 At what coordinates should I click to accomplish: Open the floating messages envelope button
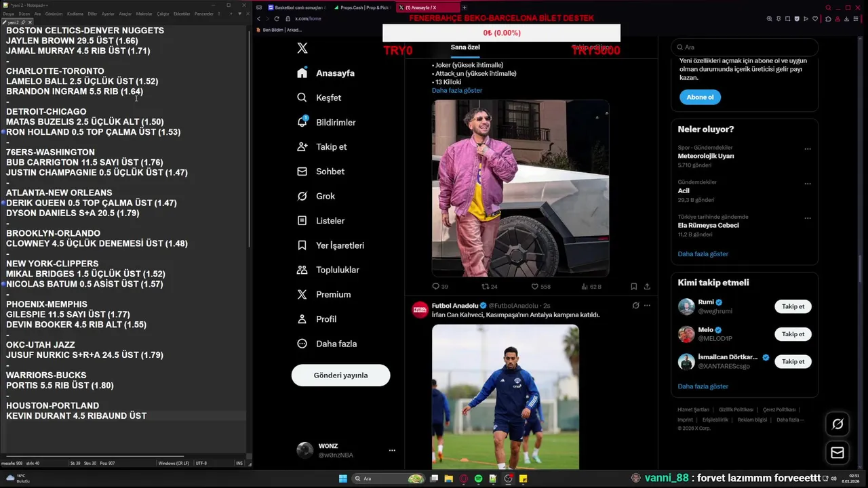point(837,452)
